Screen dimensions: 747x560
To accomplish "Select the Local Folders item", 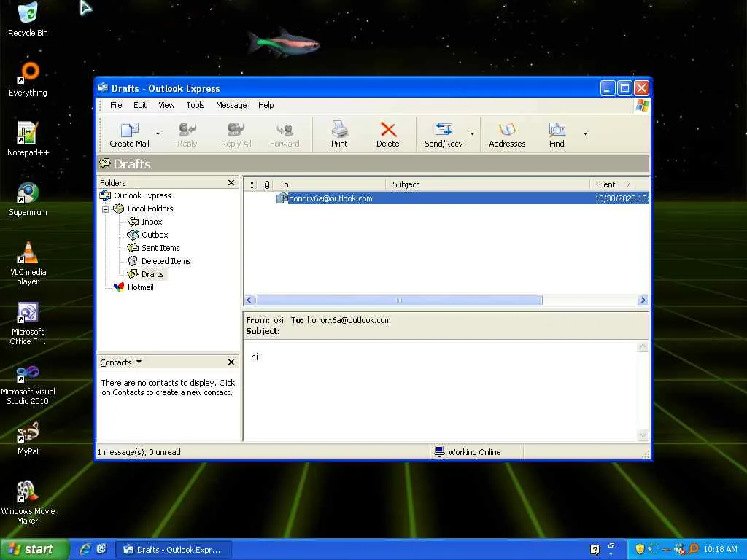I will point(150,209).
